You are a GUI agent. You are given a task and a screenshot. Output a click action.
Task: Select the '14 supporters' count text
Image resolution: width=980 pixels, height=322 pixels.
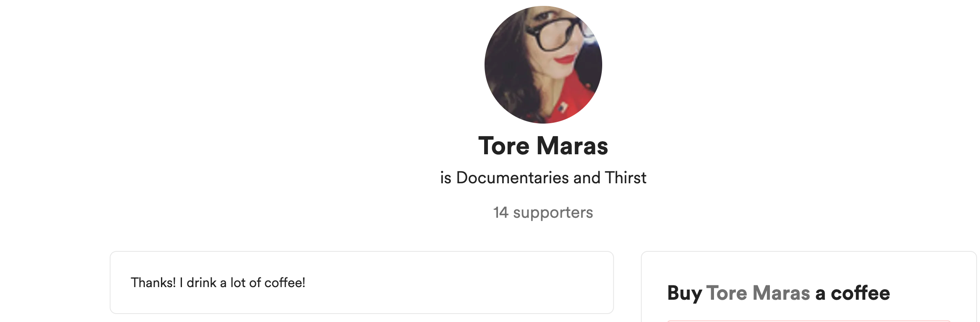543,213
